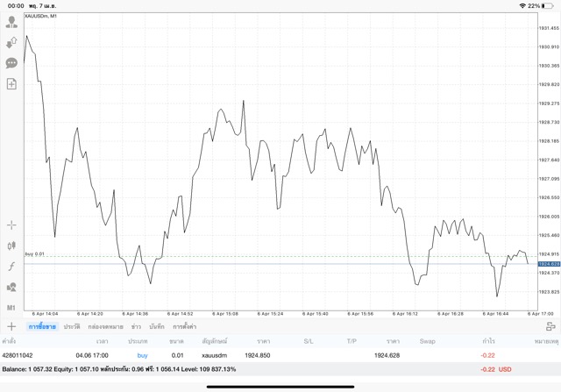Open quotes via up-down arrows icon
This screenshot has height=392, width=561.
tap(11, 42)
